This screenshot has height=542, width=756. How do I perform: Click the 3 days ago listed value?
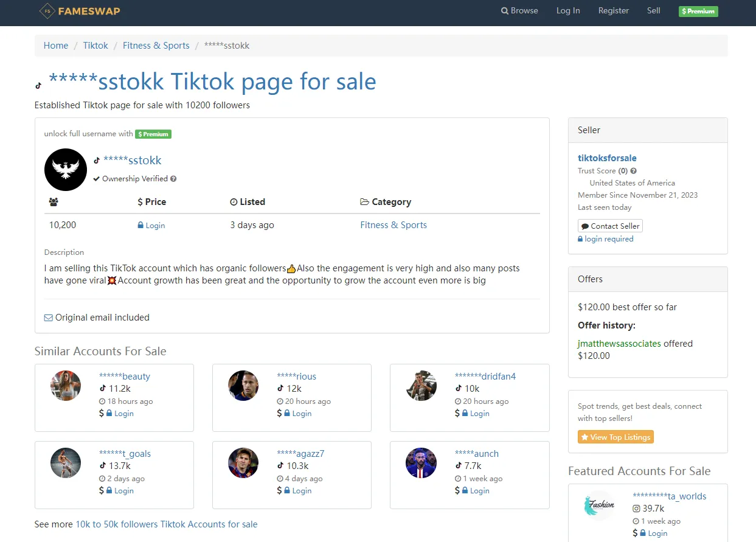point(252,225)
